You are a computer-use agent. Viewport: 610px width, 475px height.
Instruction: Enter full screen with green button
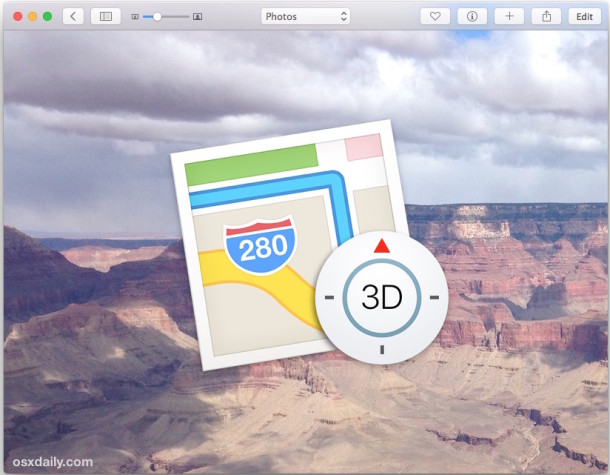pos(47,16)
